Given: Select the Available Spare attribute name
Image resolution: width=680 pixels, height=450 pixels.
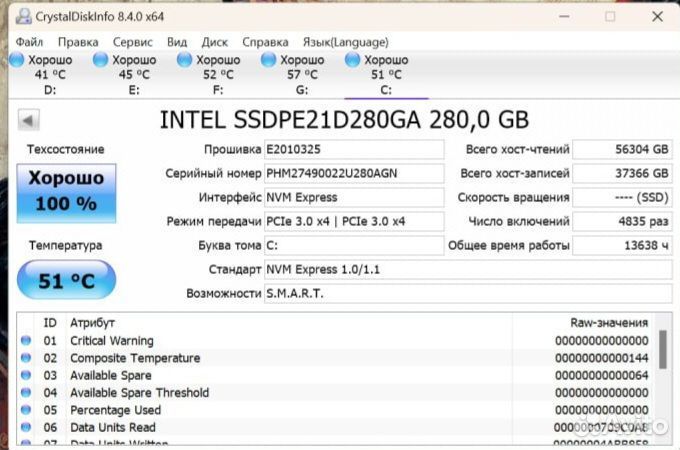Looking at the screenshot, I should [x=111, y=375].
